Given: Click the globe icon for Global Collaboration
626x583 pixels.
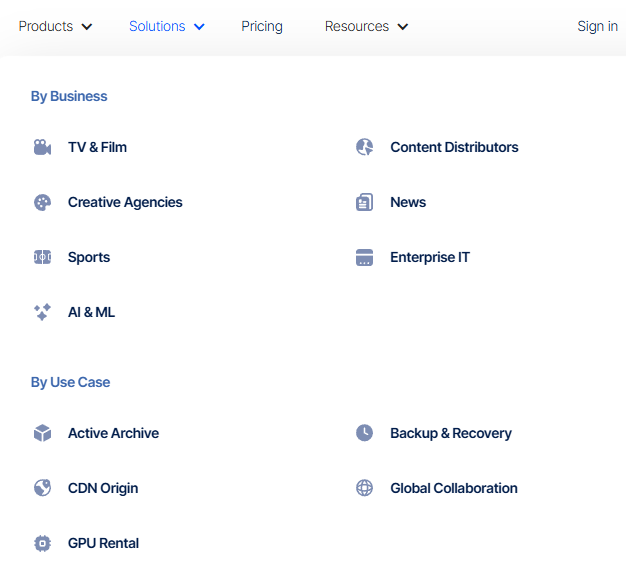Looking at the screenshot, I should click(x=364, y=488).
